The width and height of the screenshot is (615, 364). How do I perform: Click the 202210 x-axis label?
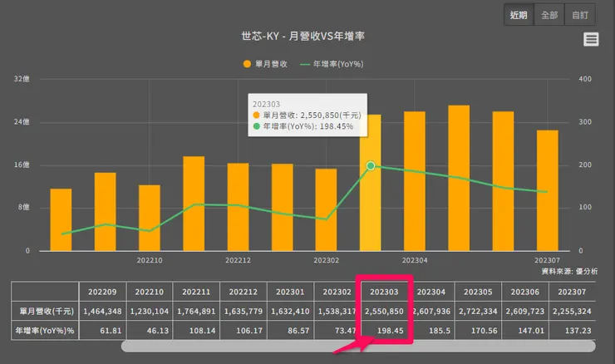click(150, 260)
